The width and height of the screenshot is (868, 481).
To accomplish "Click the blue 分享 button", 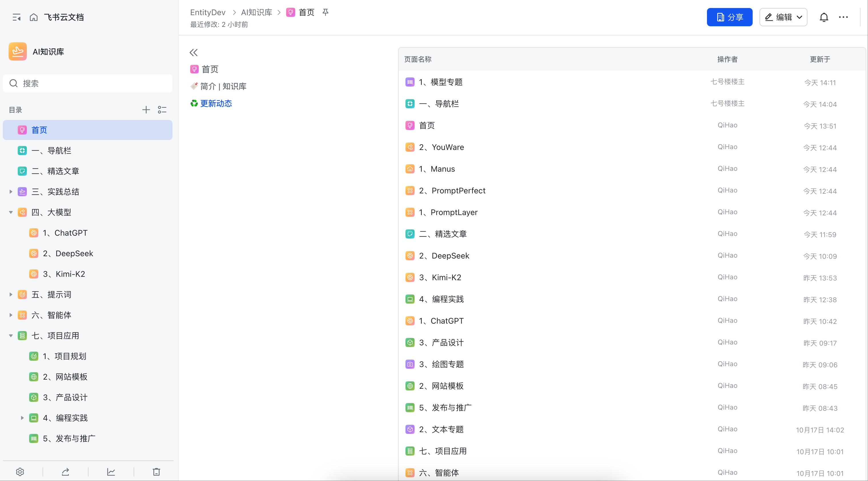I will 729,17.
